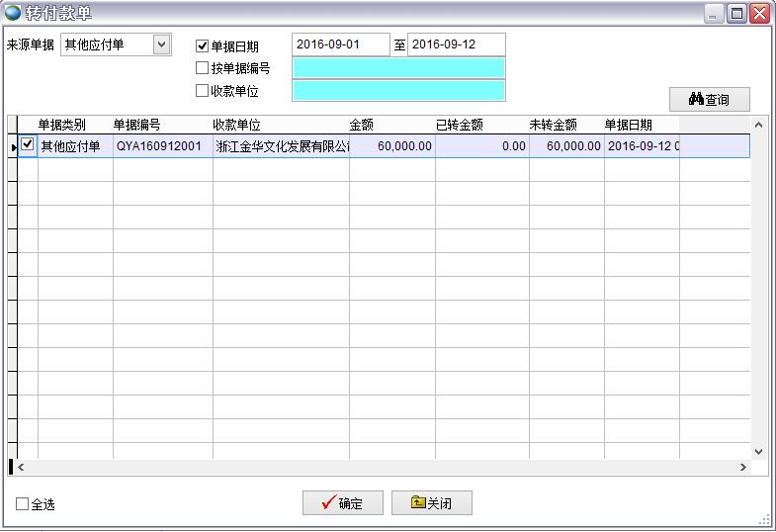
Task: Click the cyan 收款单位 input field
Action: click(398, 91)
